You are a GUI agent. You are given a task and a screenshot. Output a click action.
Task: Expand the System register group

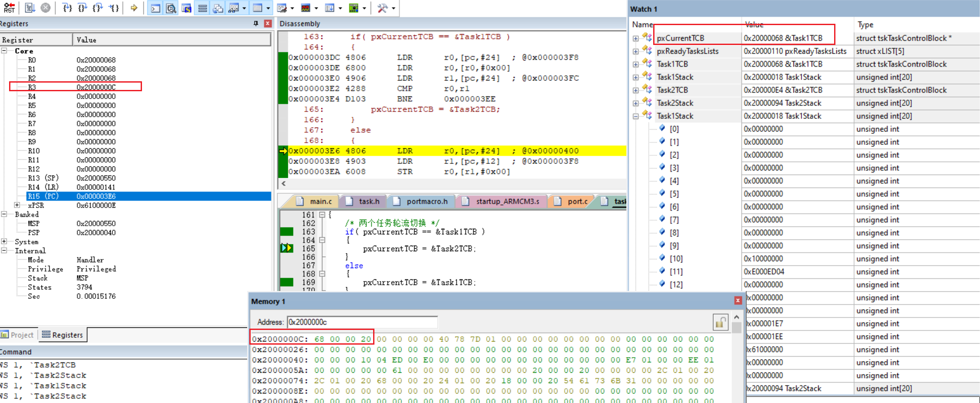[x=4, y=241]
